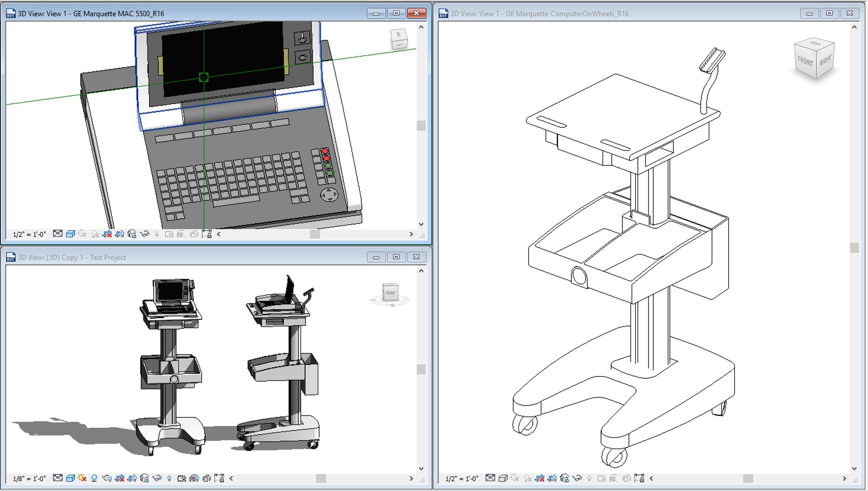
Task: Click Reveal Constraints icon in MAC 5500 view
Action: 207,234
